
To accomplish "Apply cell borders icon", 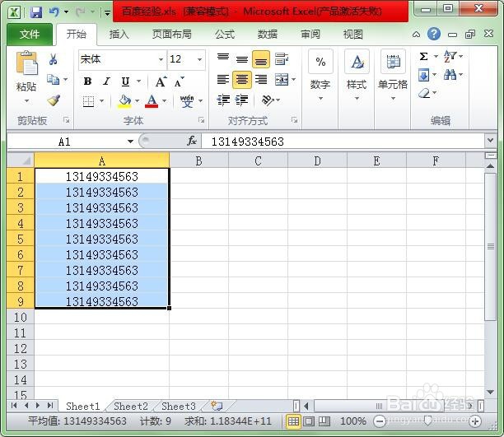I will (x=88, y=101).
